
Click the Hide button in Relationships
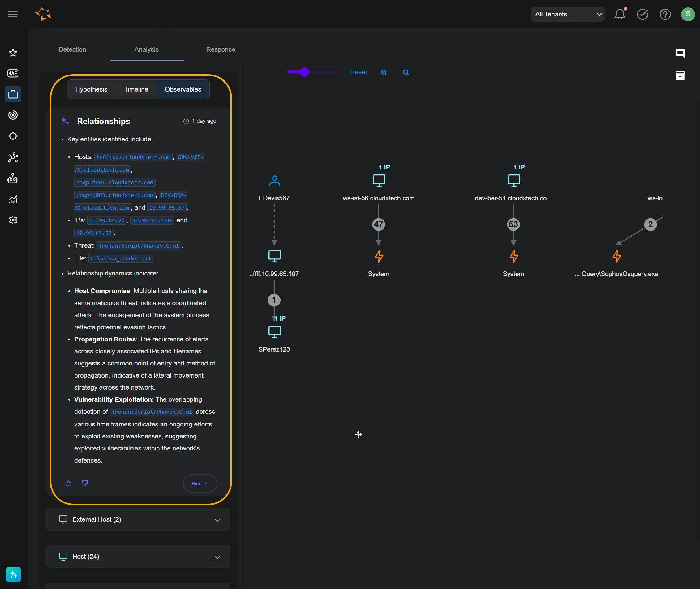(200, 483)
